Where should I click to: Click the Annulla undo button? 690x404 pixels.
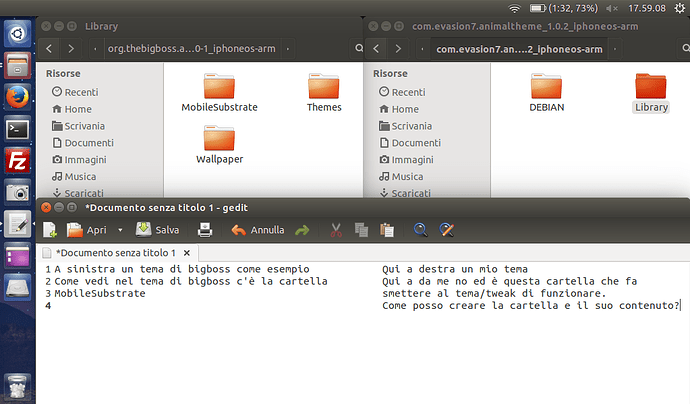(258, 230)
